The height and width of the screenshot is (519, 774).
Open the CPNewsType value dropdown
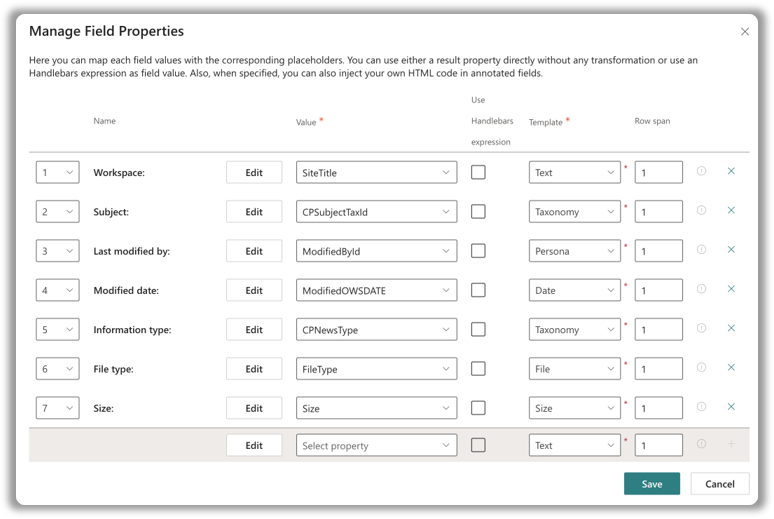pos(376,329)
